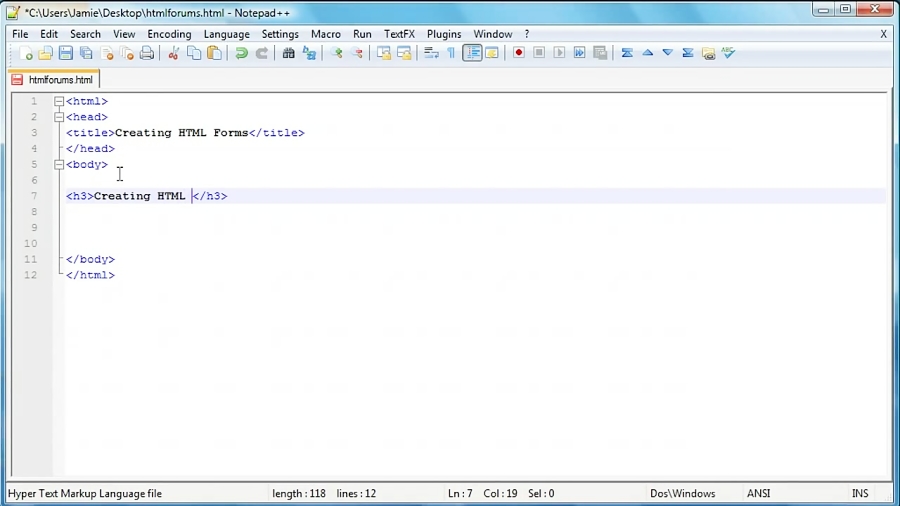Select the htmlforums.html document tab
900x506 pixels.
[55, 80]
